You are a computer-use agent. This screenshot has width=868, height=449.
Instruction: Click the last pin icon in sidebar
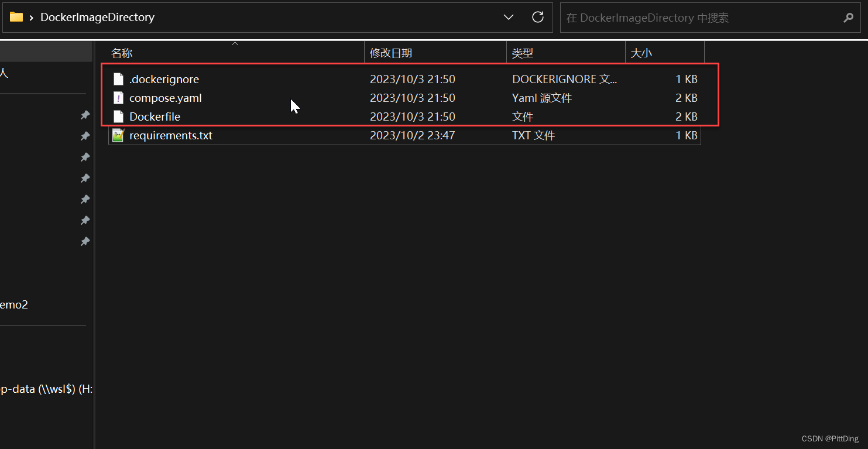tap(85, 242)
